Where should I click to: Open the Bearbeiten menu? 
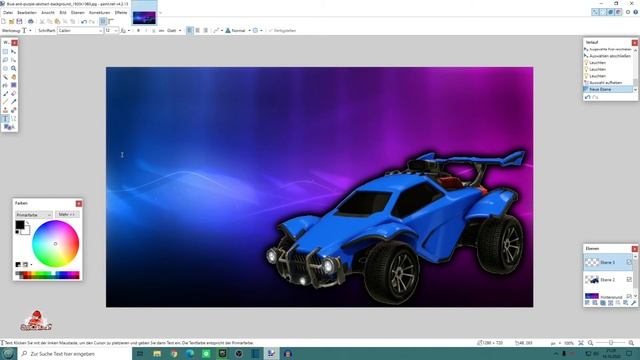coord(27,13)
